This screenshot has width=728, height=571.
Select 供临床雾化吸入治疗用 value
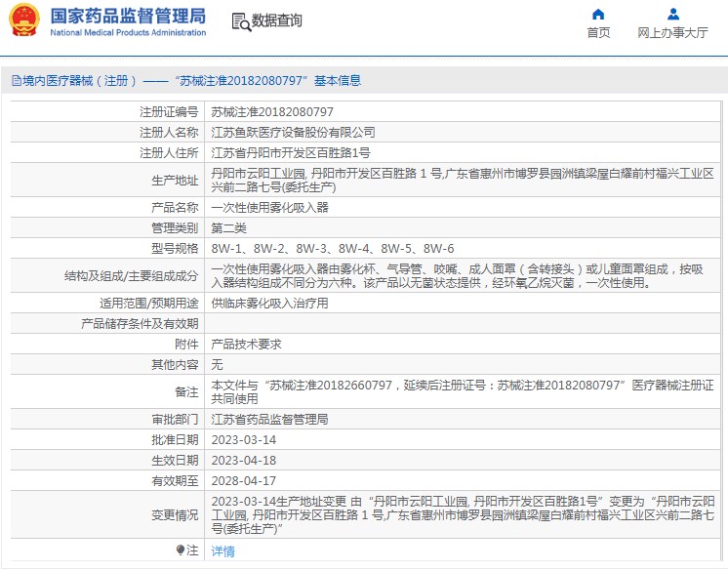click(269, 304)
